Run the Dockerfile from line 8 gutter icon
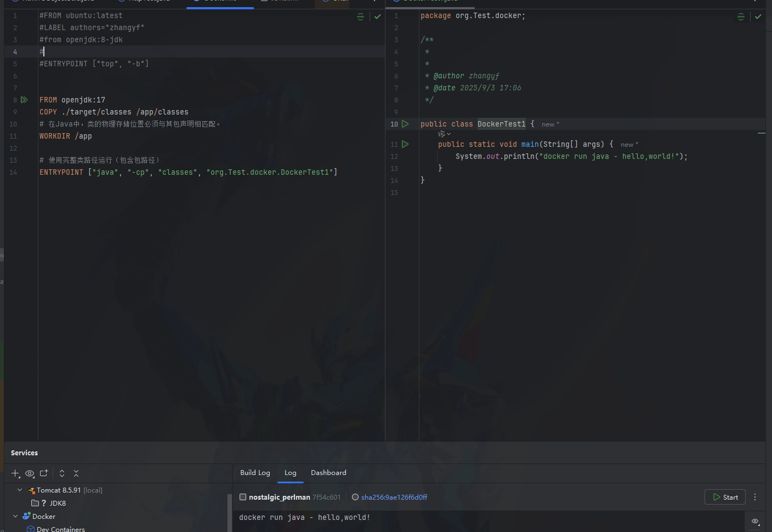The width and height of the screenshot is (772, 532). tap(24, 100)
